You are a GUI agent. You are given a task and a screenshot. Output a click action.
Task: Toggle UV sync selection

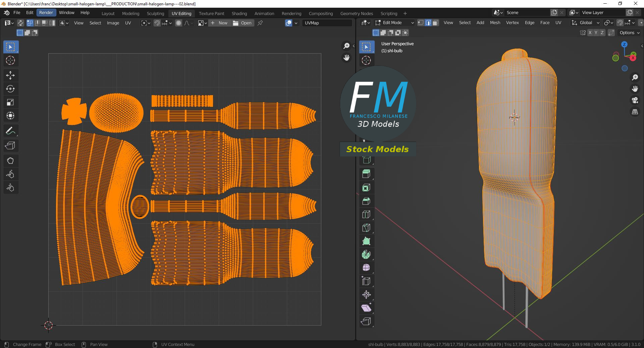tap(20, 23)
